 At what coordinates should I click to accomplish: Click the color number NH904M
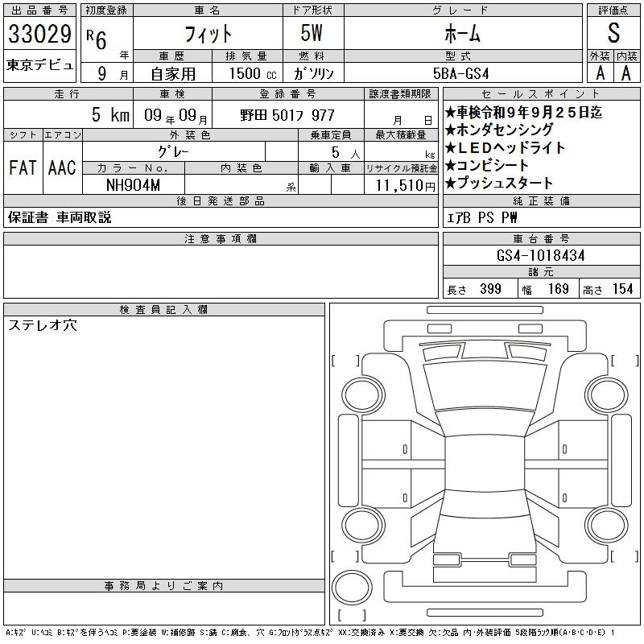(133, 185)
